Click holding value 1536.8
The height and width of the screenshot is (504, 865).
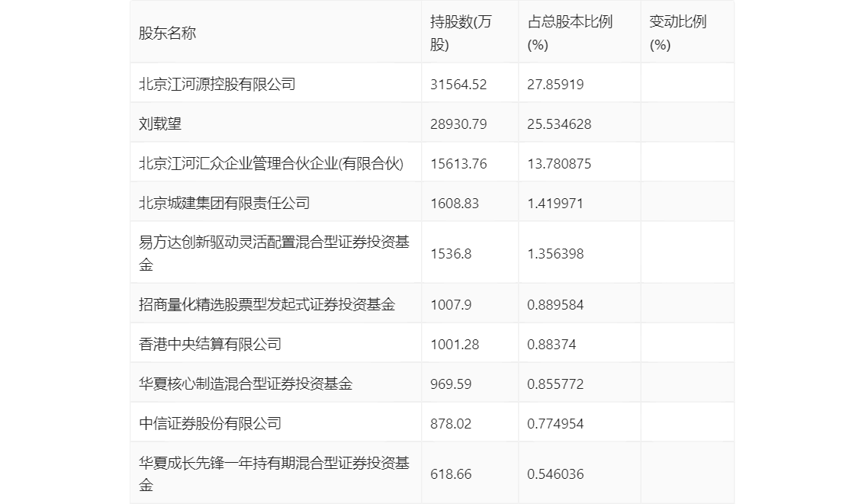(x=451, y=254)
